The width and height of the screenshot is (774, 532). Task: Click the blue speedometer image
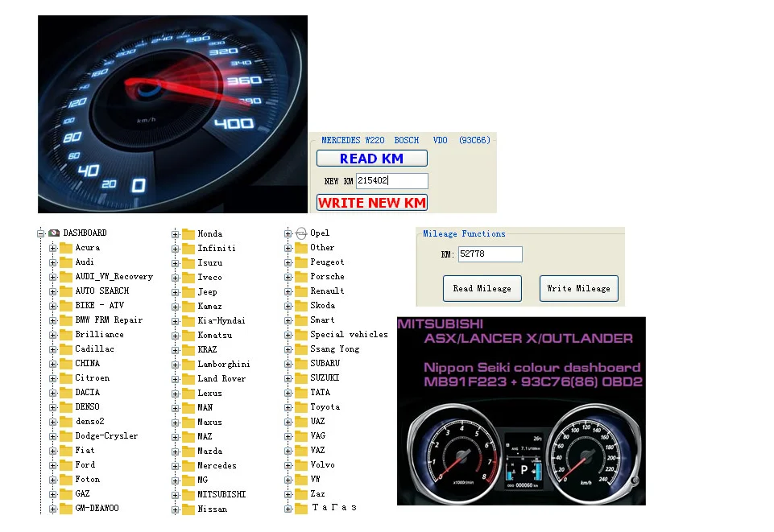[173, 114]
